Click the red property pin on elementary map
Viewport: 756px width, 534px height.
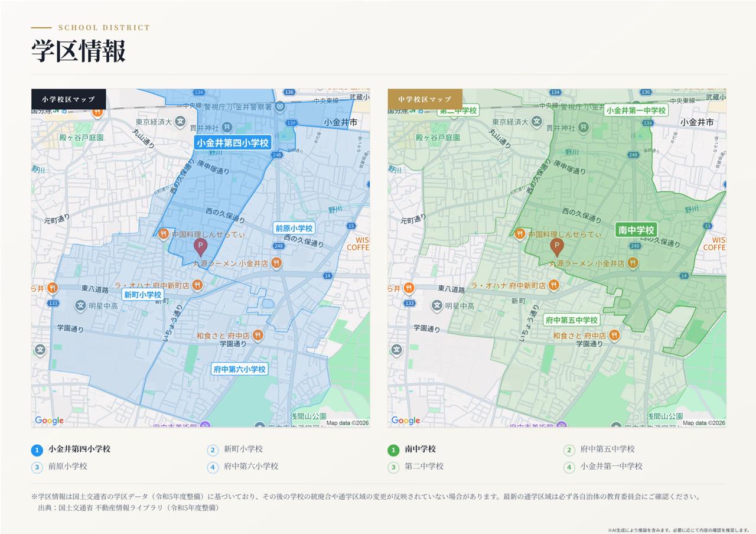tap(201, 247)
